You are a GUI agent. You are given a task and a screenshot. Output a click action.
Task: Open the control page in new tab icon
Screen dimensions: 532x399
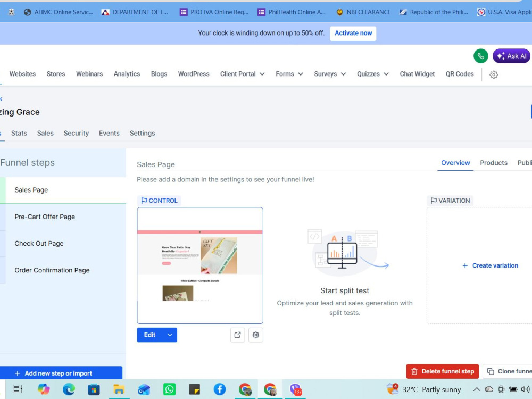click(237, 335)
